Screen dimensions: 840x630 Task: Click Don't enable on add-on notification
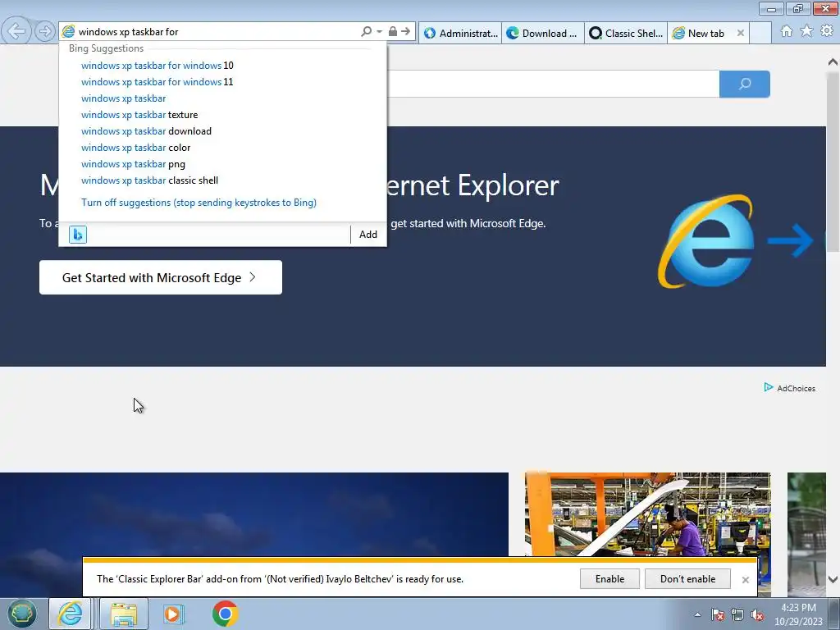688,579
